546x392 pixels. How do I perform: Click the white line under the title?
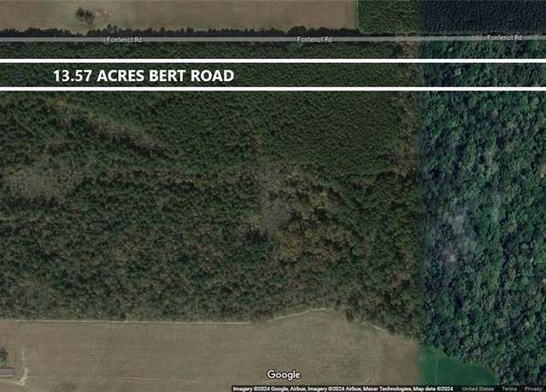[273, 89]
